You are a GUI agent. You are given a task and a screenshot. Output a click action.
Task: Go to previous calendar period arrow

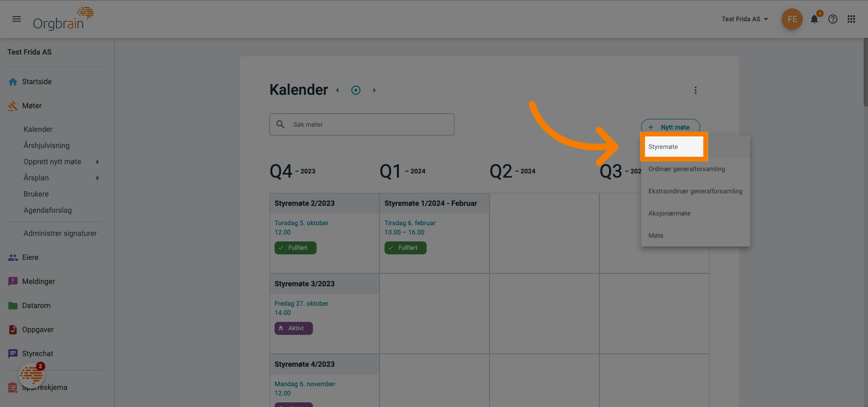337,90
